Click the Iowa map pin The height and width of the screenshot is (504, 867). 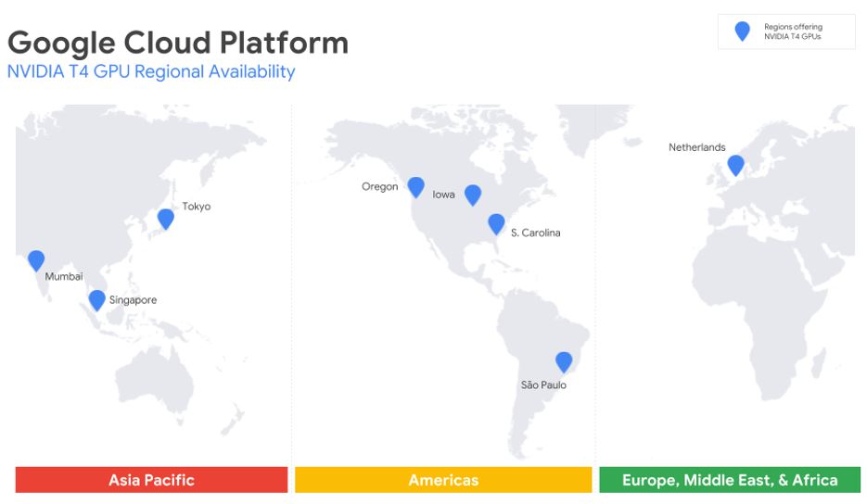pyautogui.click(x=473, y=195)
